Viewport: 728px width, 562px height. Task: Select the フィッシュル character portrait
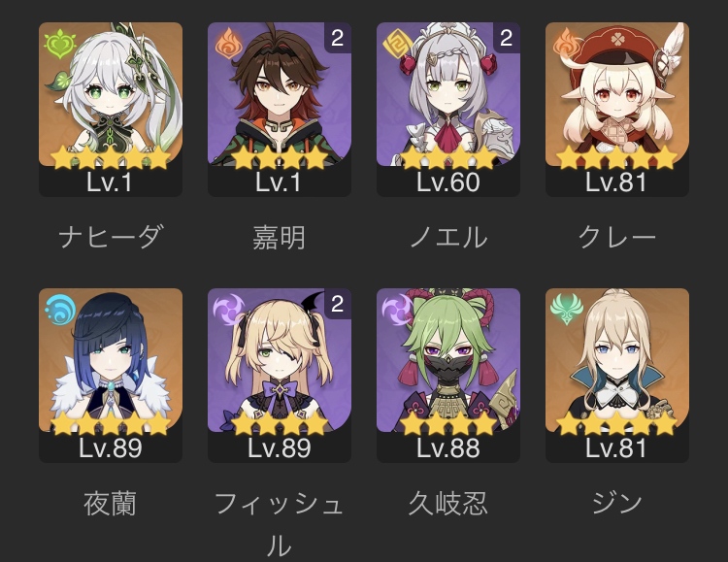click(280, 376)
